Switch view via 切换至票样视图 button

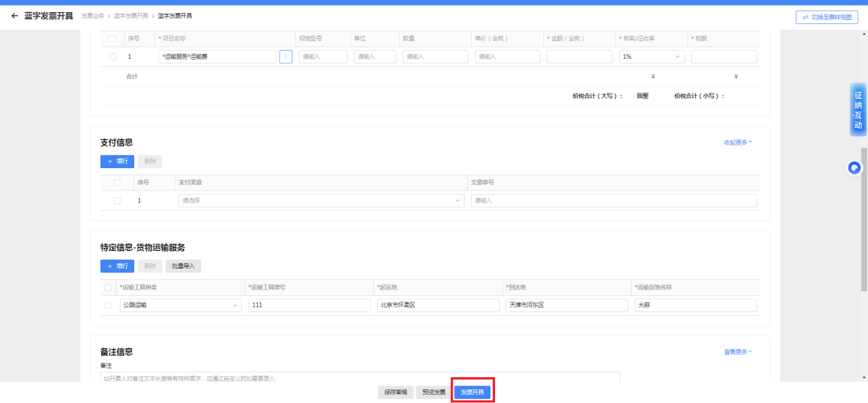[826, 17]
